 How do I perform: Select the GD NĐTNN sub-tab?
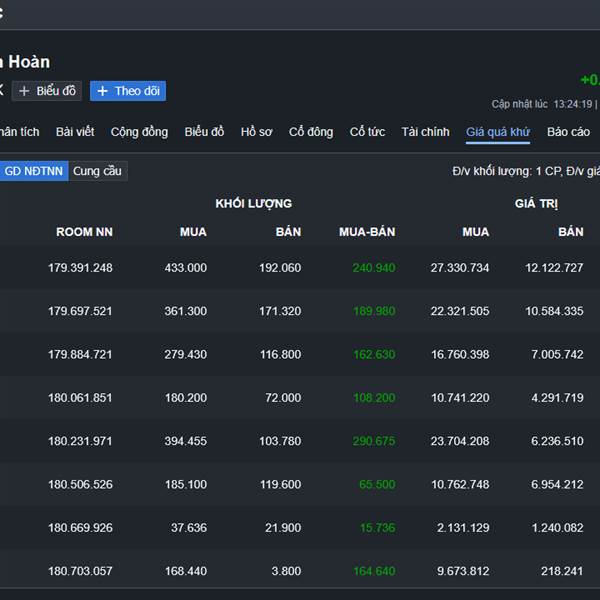[x=33, y=171]
